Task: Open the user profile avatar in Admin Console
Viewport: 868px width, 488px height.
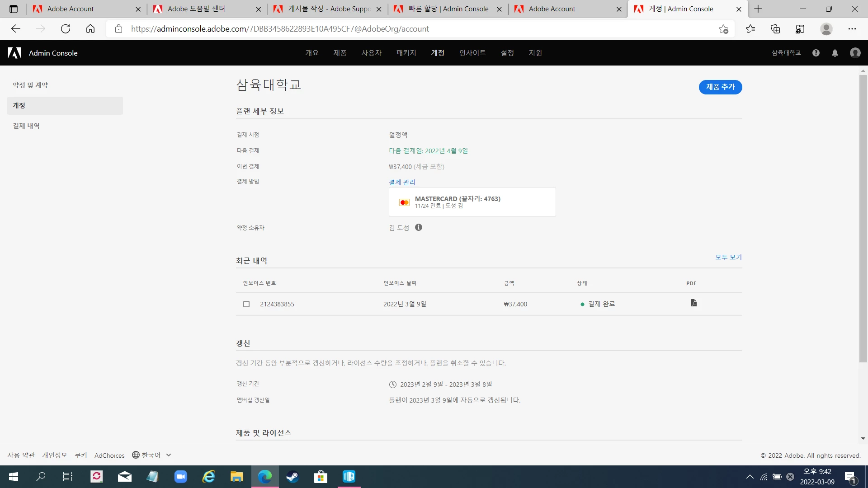Action: click(x=855, y=53)
